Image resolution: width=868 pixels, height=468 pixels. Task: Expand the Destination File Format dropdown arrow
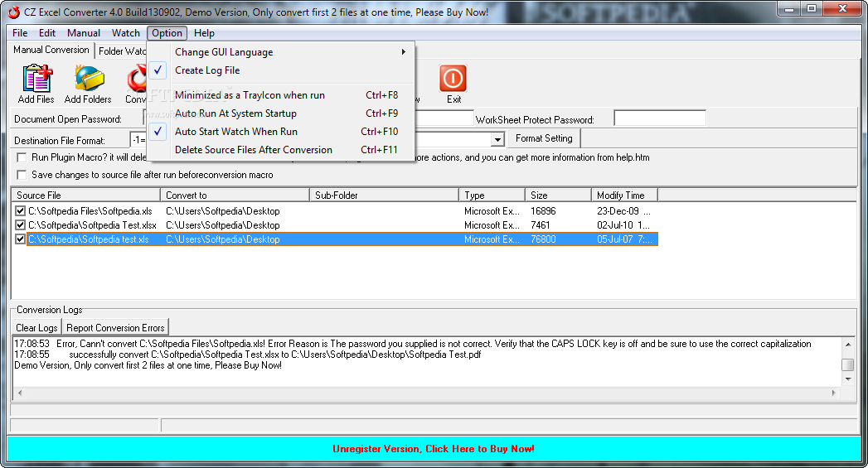[x=497, y=139]
